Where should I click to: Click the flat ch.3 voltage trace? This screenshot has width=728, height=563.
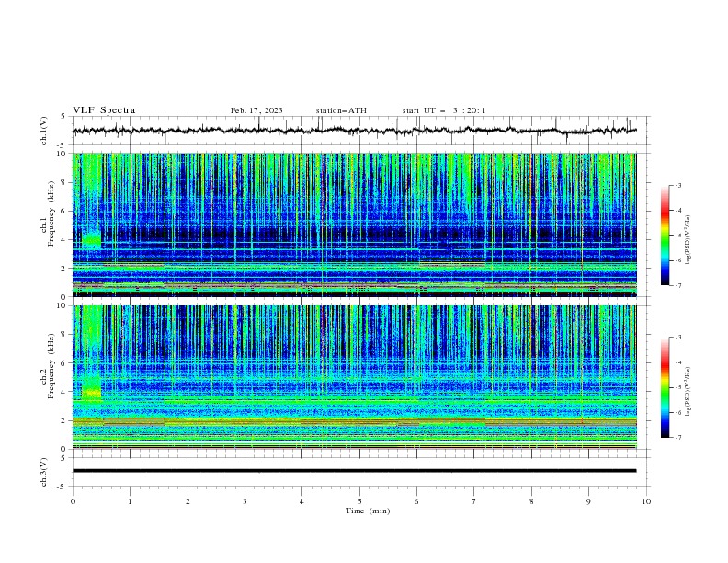tap(354, 471)
